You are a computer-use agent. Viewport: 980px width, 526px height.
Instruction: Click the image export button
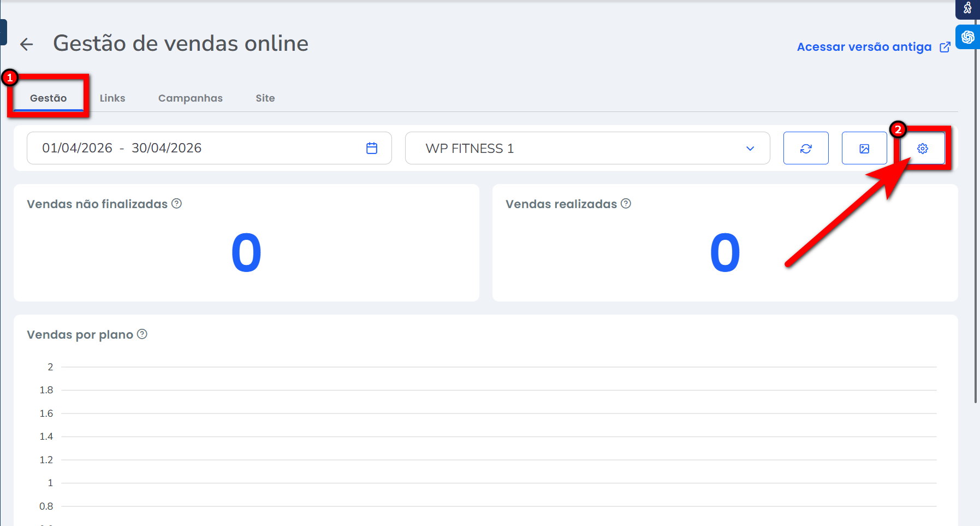(x=864, y=148)
